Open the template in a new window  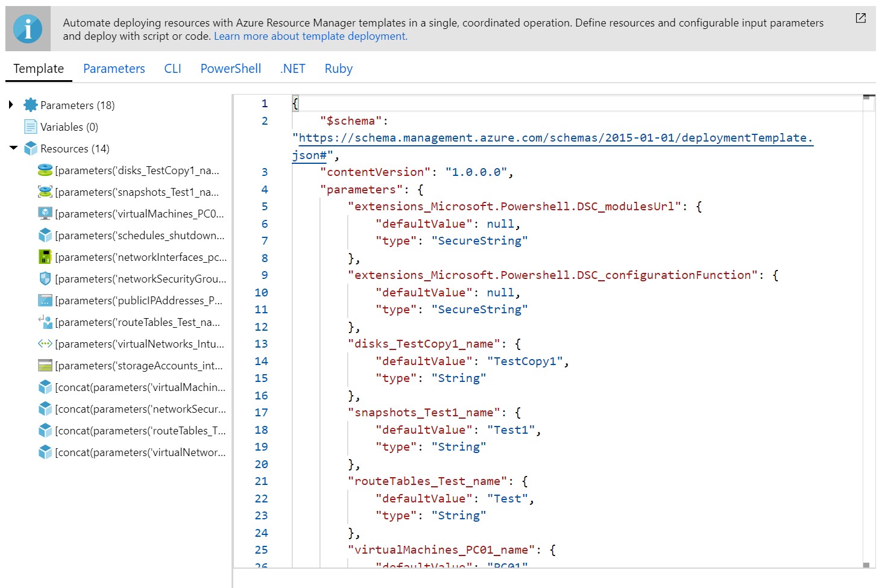[860, 19]
